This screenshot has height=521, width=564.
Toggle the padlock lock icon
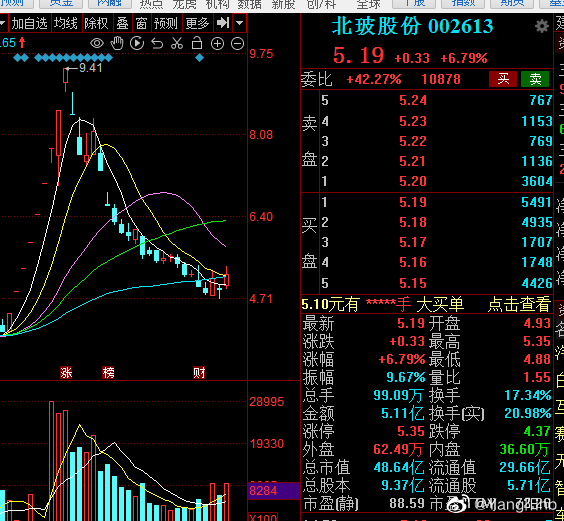click(x=197, y=43)
